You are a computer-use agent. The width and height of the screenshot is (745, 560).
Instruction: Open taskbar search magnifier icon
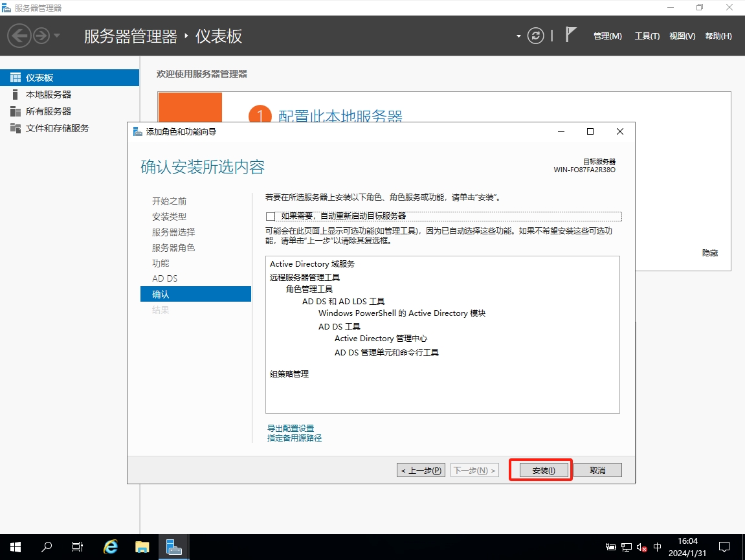click(47, 547)
